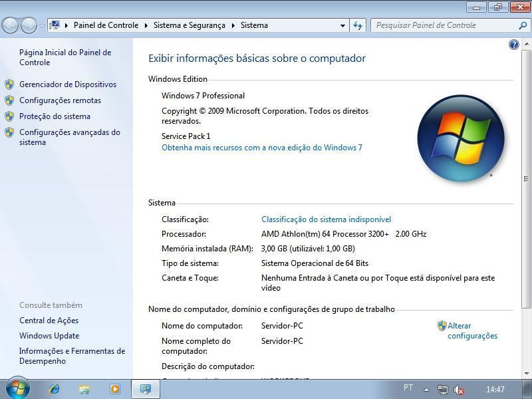This screenshot has height=399, width=532.
Task: Click the scrollbar down arrow
Action: click(x=526, y=374)
